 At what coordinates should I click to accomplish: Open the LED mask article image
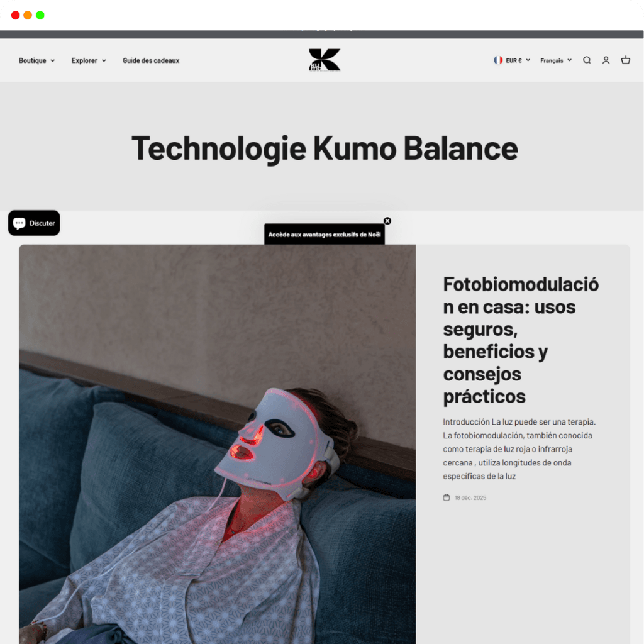217,444
